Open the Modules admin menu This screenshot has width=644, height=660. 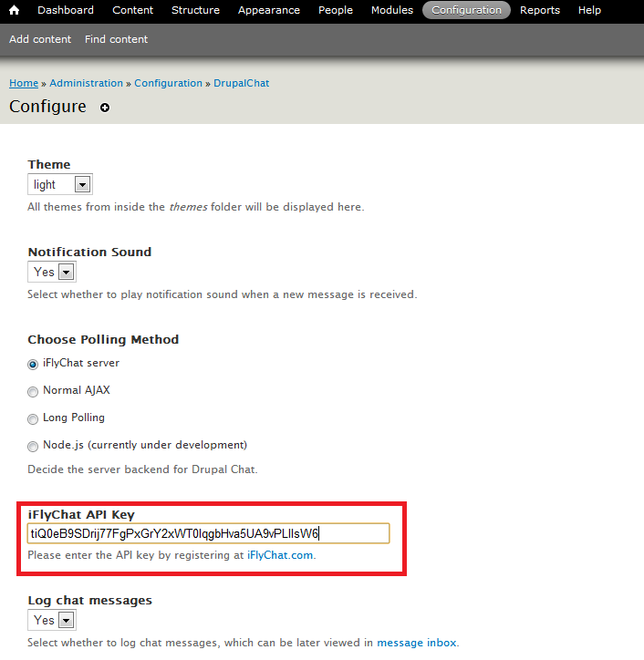[392, 10]
